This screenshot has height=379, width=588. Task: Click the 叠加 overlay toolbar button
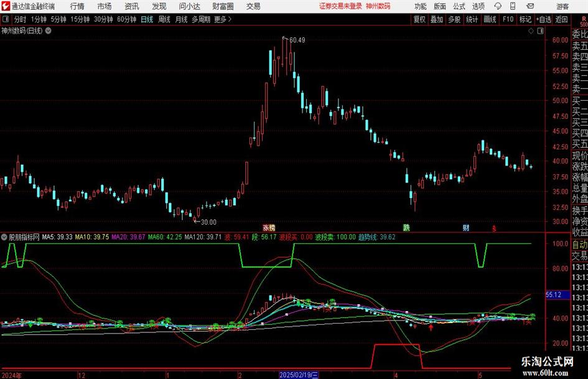pos(437,19)
